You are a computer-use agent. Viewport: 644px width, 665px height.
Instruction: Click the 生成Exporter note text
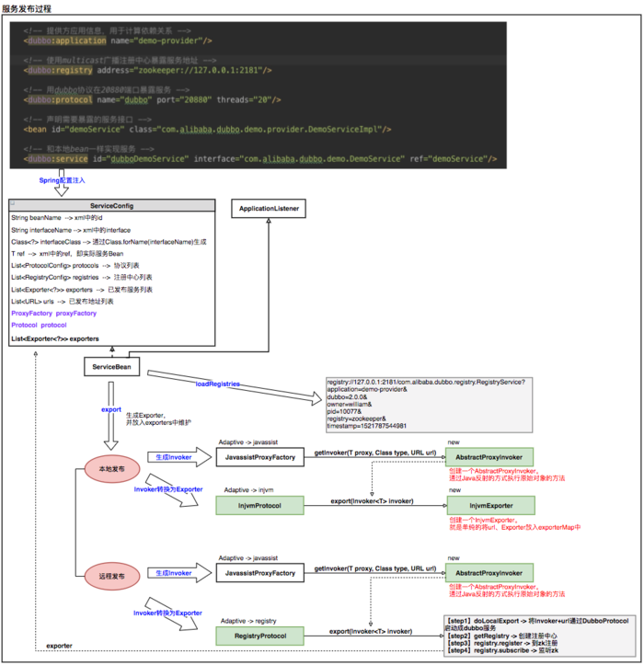pyautogui.click(x=158, y=419)
